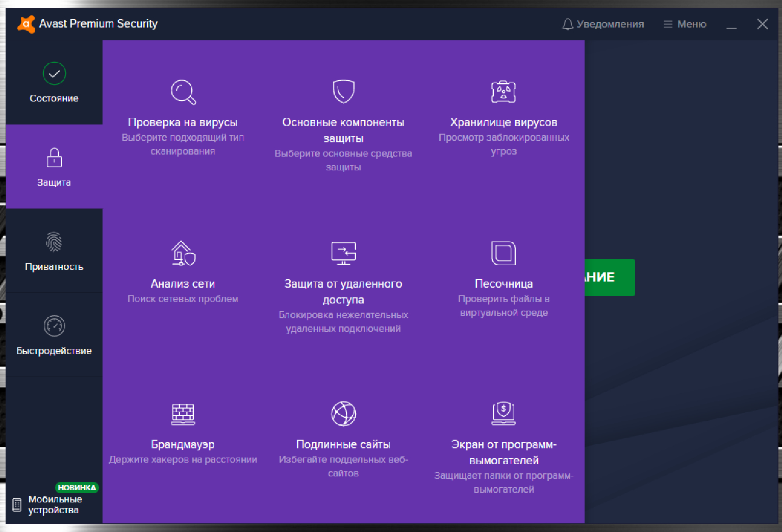Click the notifications bell icon
Viewport: 782px width, 532px height.
568,24
